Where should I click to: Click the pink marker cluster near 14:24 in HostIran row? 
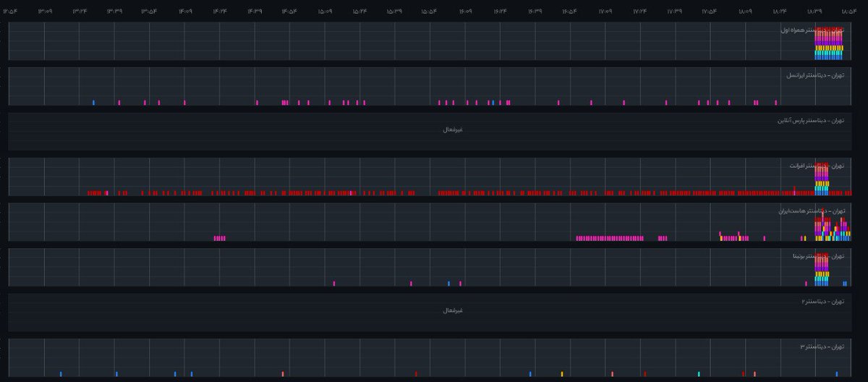coord(220,238)
